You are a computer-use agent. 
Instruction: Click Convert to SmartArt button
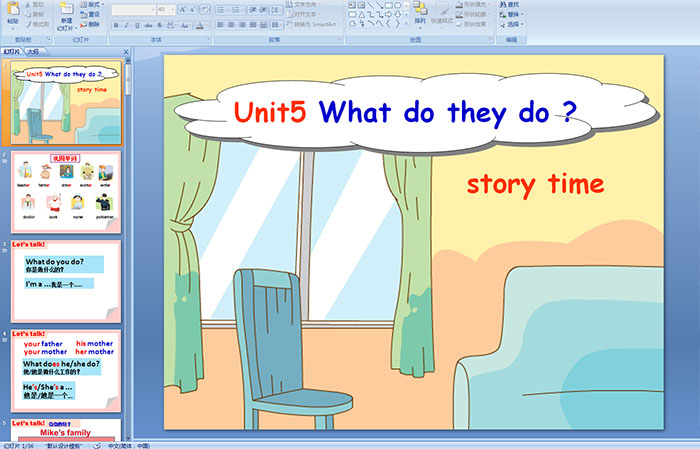[313, 24]
